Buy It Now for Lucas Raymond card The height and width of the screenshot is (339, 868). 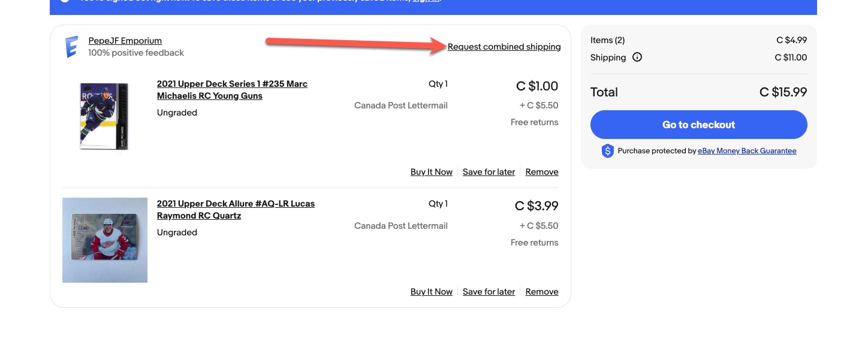432,292
